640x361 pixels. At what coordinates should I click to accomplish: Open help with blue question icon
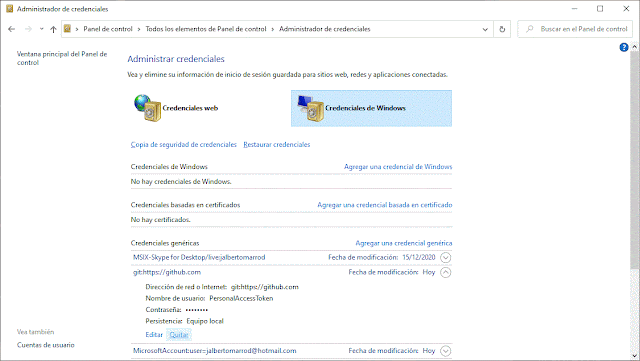tap(624, 47)
